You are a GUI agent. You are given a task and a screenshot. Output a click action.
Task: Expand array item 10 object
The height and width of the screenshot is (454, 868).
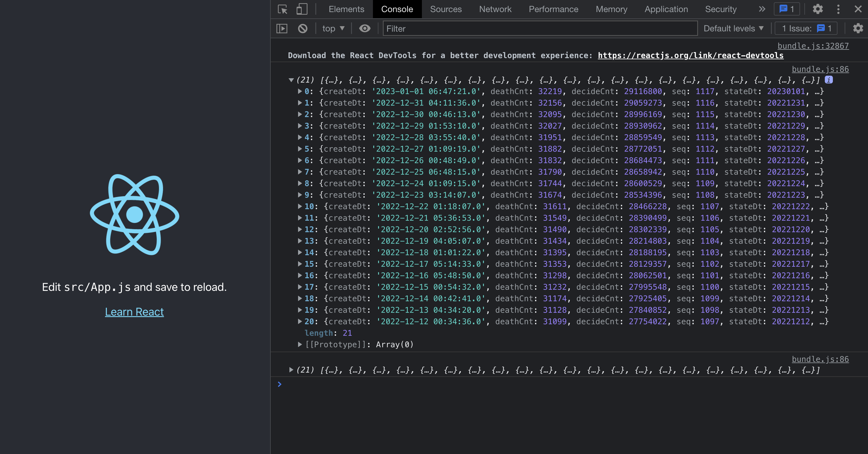point(300,206)
